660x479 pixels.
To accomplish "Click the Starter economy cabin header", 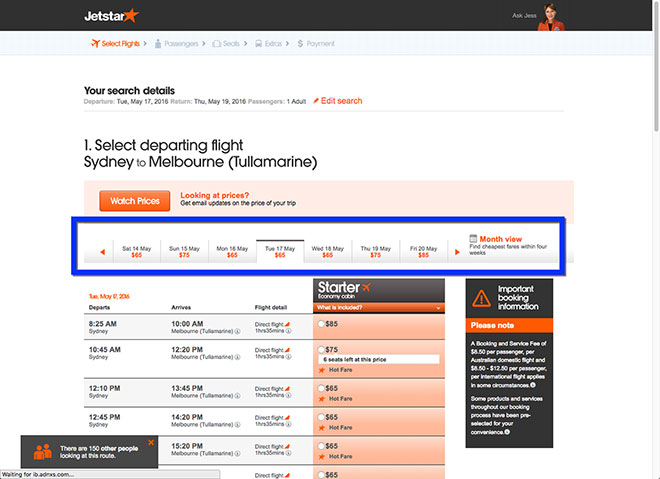I will (379, 290).
